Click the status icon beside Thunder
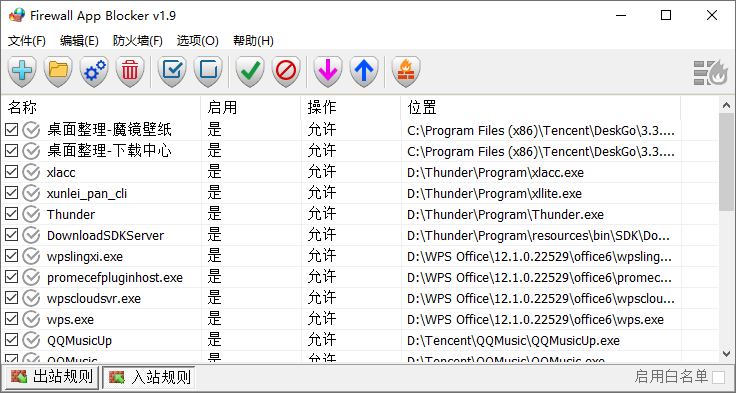This screenshot has width=736, height=393. tap(31, 214)
